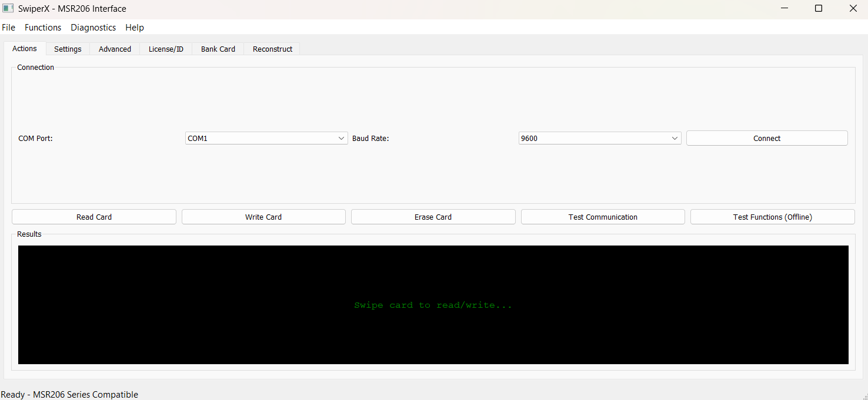This screenshot has width=868, height=400.
Task: Click the SwiperX app icon in title bar
Action: [x=8, y=9]
